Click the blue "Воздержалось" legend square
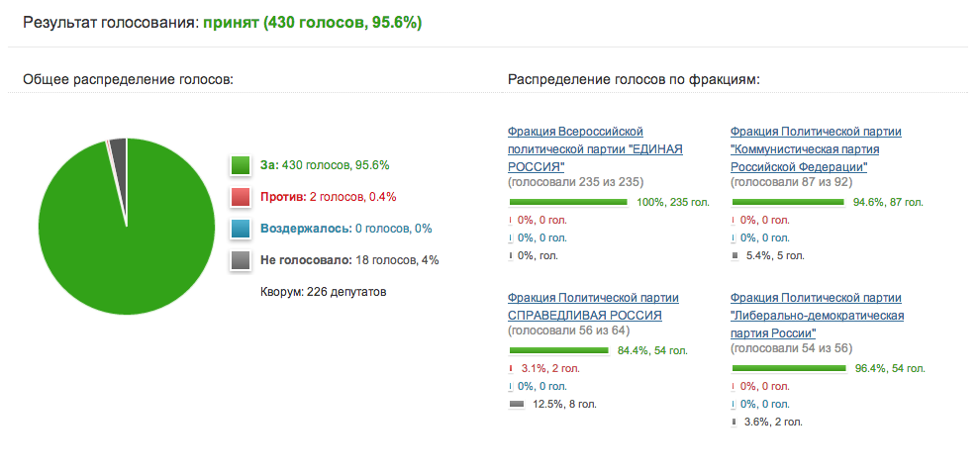The height and width of the screenshot is (472, 980). pos(240,229)
